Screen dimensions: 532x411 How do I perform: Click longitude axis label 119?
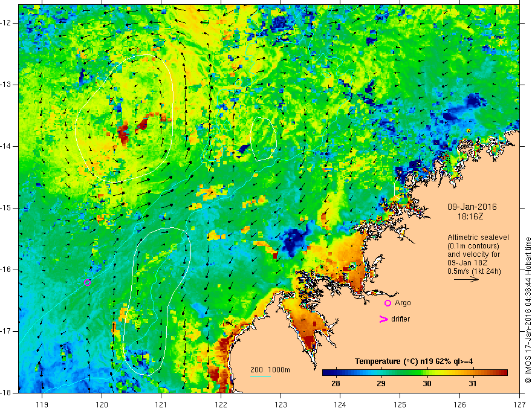click(x=42, y=404)
